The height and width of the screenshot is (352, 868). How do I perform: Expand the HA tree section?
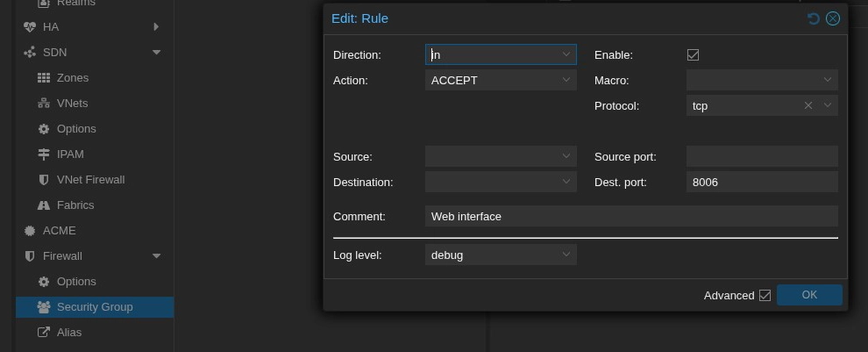click(156, 27)
